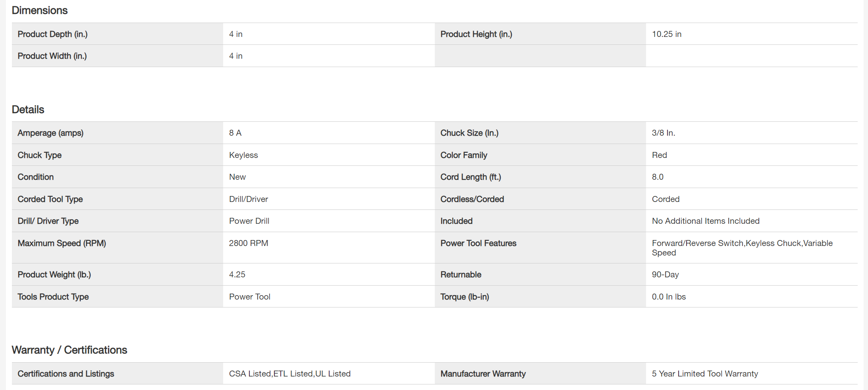Image resolution: width=868 pixels, height=390 pixels.
Task: Click the Keyless chuck type value
Action: pos(243,155)
